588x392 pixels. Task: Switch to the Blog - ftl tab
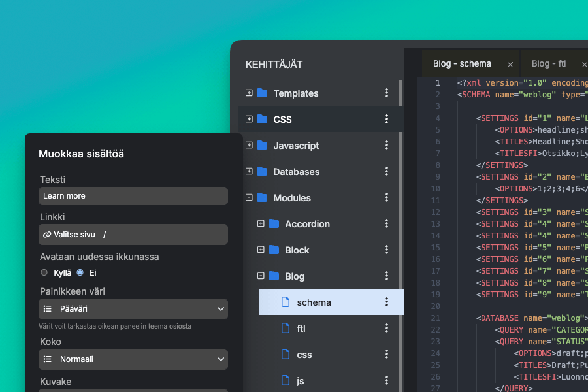(549, 64)
